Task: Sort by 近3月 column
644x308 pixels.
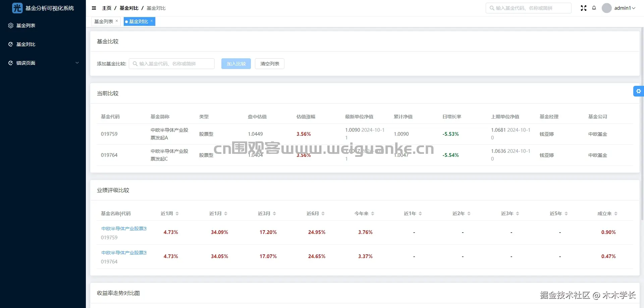Action: (x=274, y=213)
